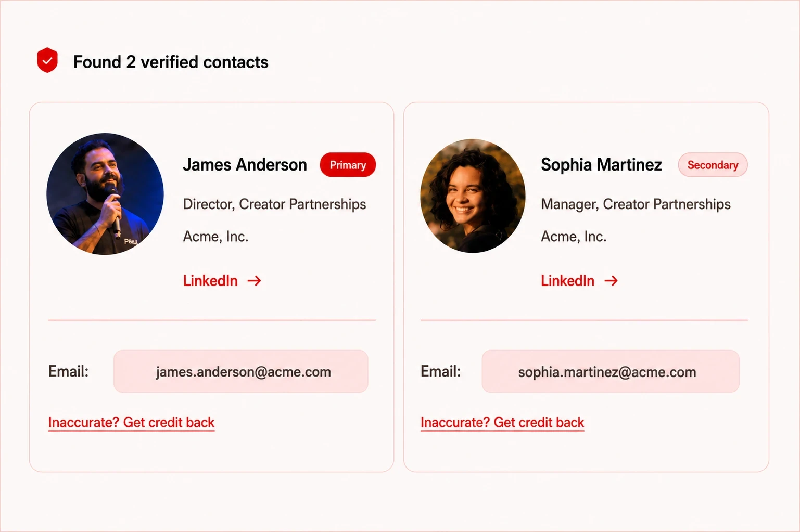Click 'Manager, Creator Partnerships' title text
800x532 pixels.
click(x=636, y=204)
